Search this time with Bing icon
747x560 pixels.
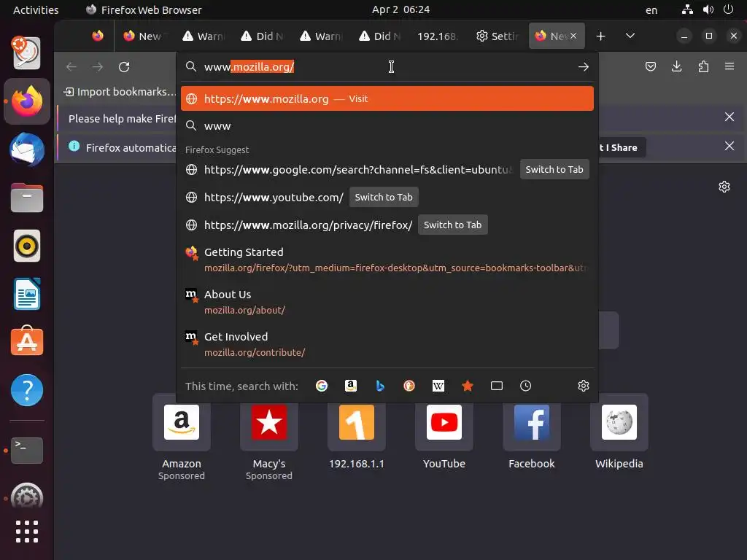(379, 386)
